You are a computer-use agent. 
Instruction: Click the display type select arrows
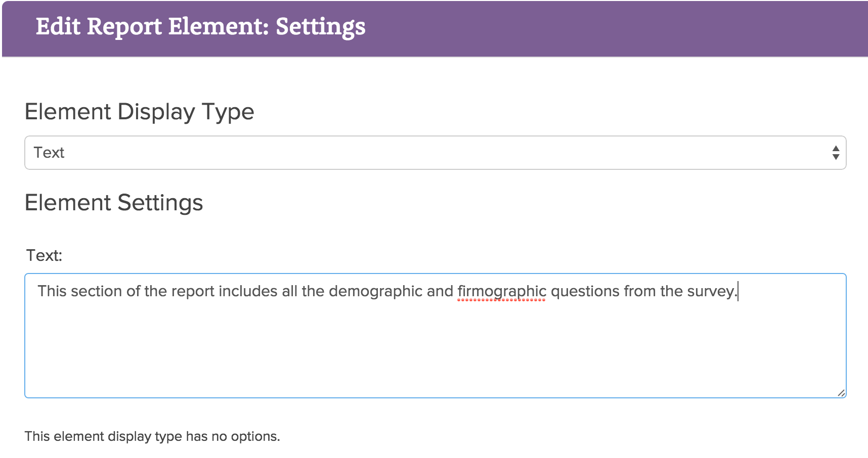coord(836,153)
